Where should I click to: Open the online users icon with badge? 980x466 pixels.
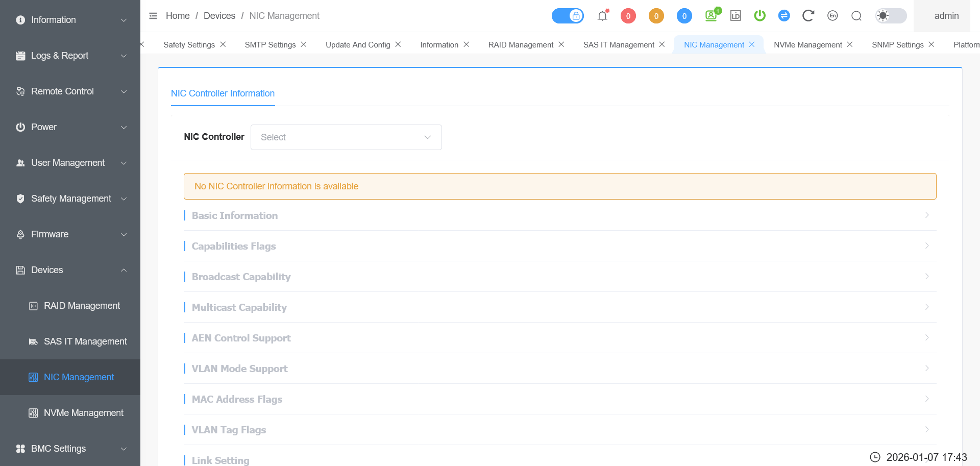pyautogui.click(x=711, y=16)
